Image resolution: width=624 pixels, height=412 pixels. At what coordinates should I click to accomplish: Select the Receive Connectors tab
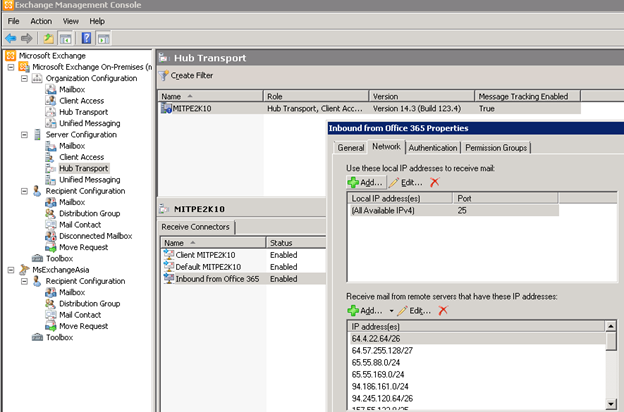(195, 227)
